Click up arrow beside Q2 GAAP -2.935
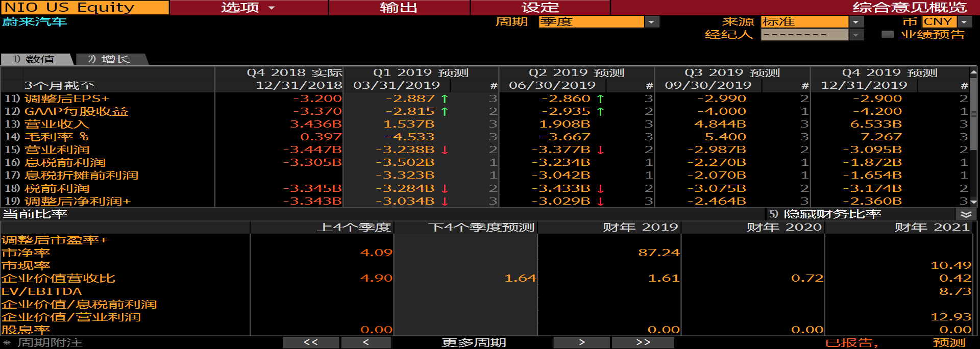980x349 pixels. pyautogui.click(x=600, y=111)
